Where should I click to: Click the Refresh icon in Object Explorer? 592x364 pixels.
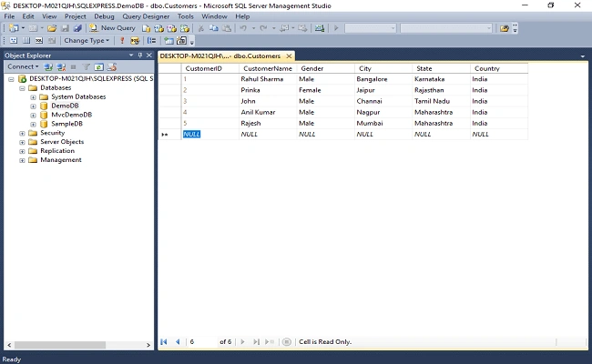pos(99,67)
